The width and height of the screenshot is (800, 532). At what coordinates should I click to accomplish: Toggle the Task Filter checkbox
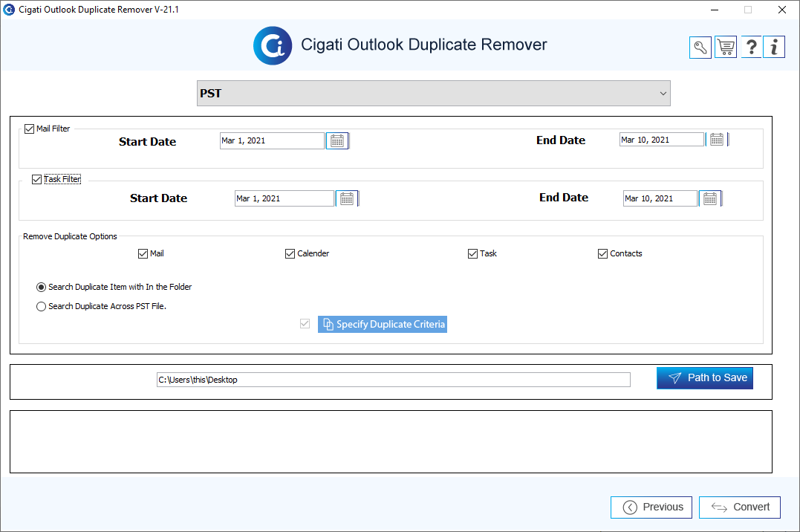[36, 180]
